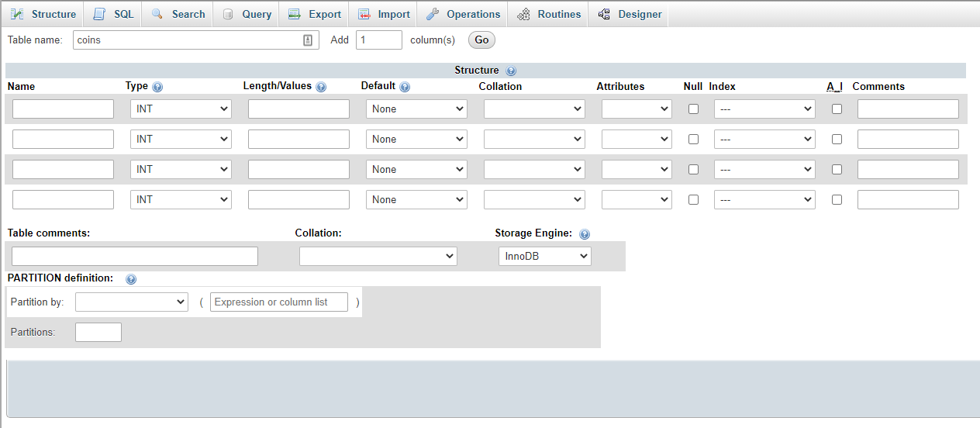Viewport: 980px width, 428px height.
Task: Open the Designer tab
Action: click(630, 14)
